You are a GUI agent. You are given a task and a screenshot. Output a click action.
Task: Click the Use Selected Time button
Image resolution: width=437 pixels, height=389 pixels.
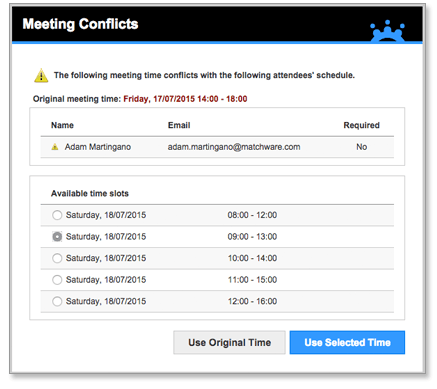(347, 342)
